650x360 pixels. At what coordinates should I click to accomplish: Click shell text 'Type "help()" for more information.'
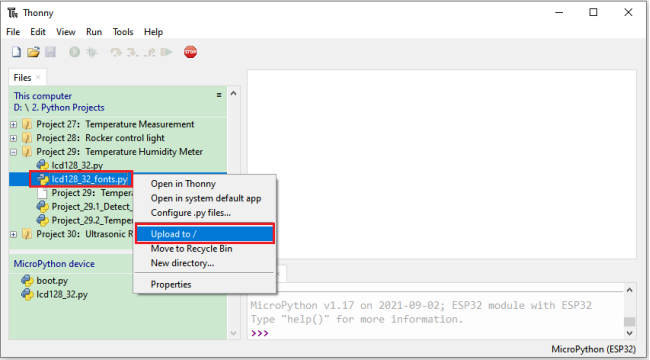click(357, 319)
